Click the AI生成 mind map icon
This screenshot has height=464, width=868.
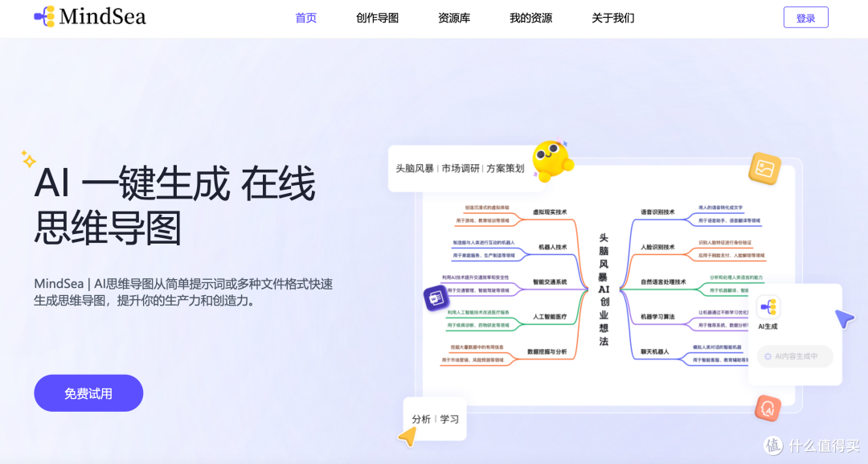tap(768, 306)
